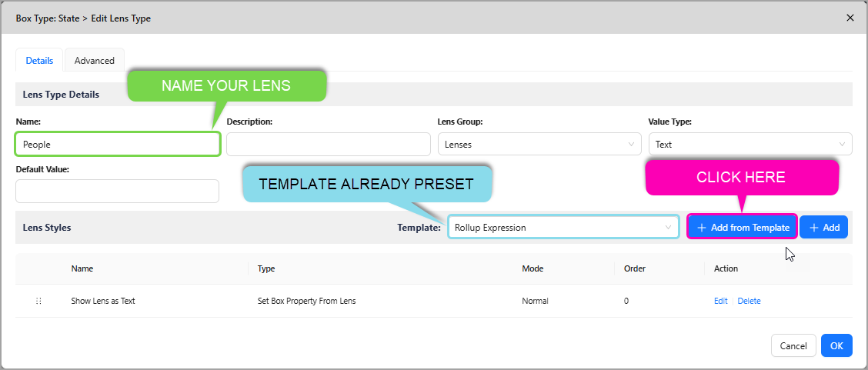Switch to the Advanced tab
The height and width of the screenshot is (370, 868).
pos(95,61)
